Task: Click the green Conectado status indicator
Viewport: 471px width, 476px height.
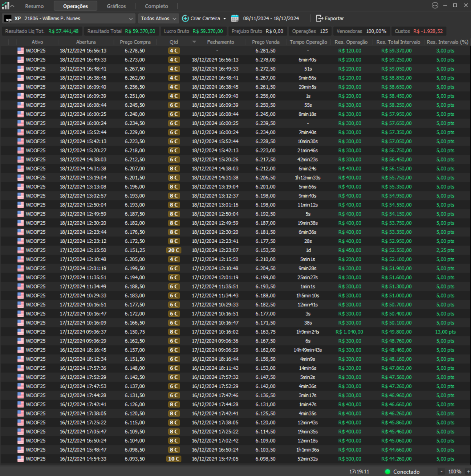Action: tap(387, 472)
